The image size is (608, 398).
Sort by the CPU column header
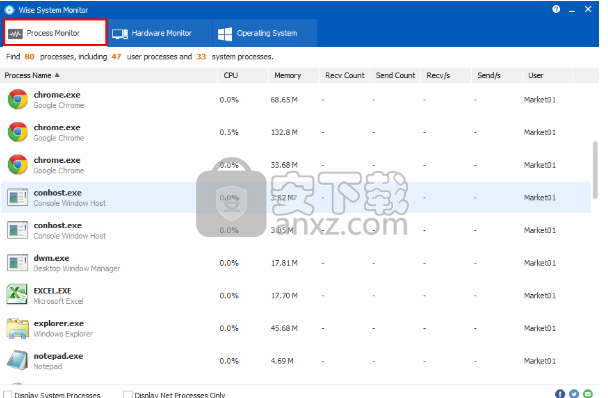[243, 75]
